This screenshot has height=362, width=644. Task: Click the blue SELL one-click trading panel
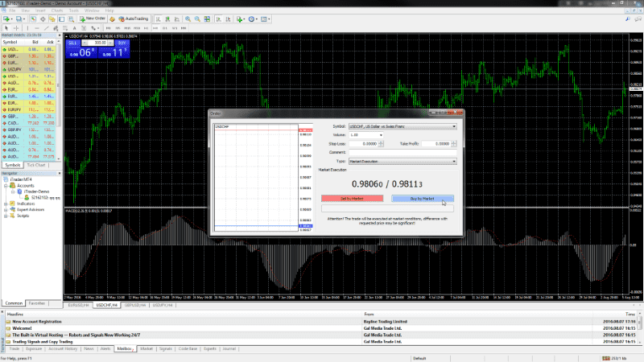[x=79, y=51]
